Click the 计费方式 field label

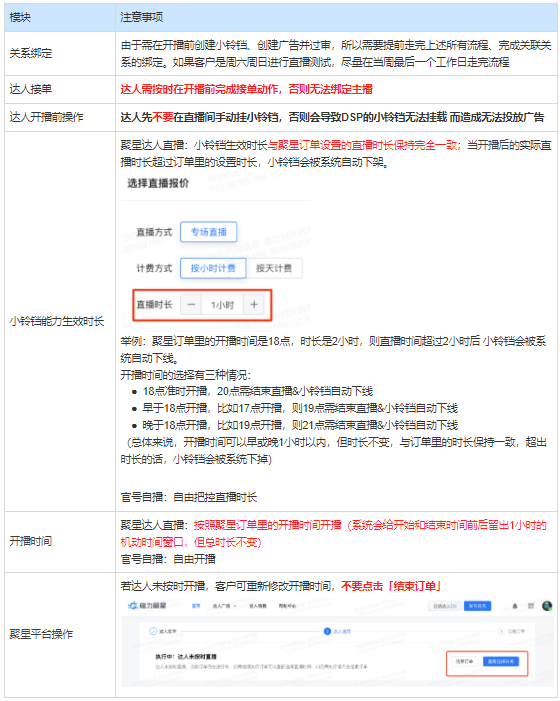pos(154,268)
